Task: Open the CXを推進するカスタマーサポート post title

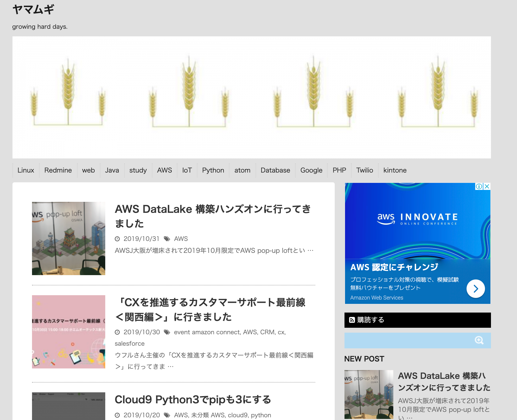Action: click(210, 310)
